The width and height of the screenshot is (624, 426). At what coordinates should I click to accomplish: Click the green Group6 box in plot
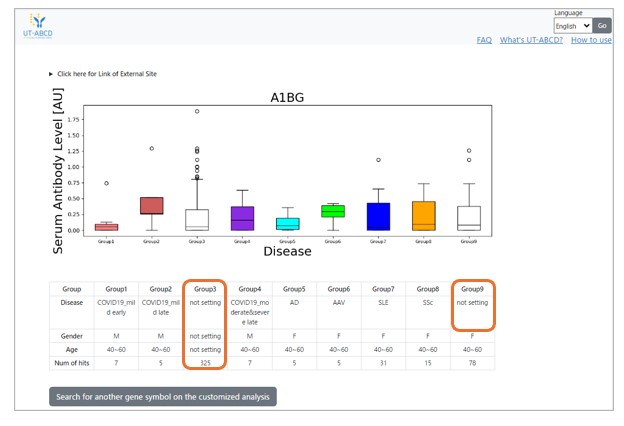point(333,211)
